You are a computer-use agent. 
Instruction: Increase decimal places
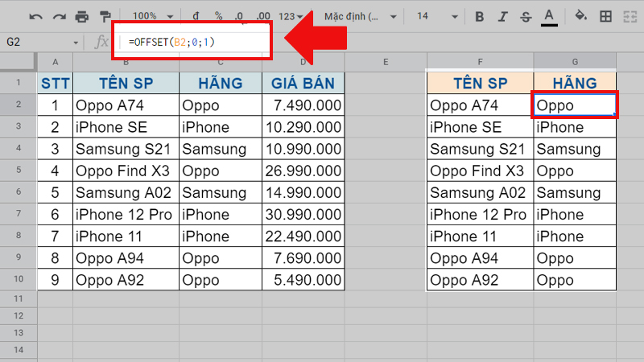(263, 16)
